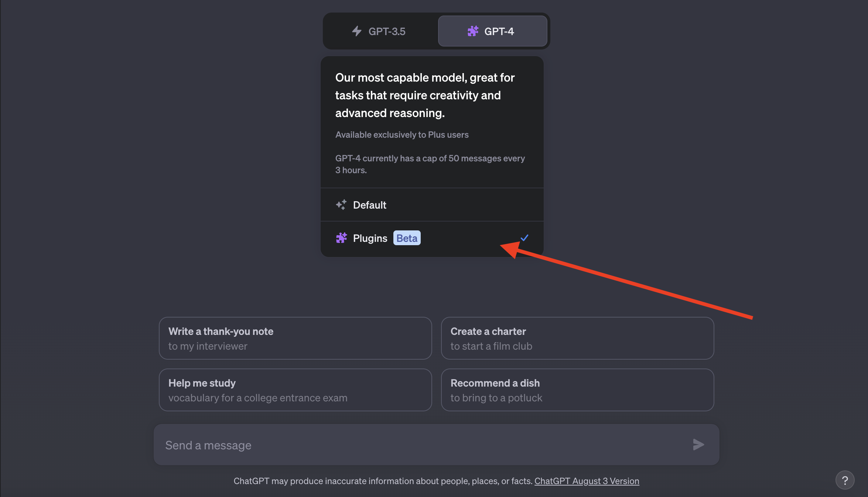This screenshot has height=497, width=868.
Task: Click the blue checkmark next to Plugins
Action: 524,238
